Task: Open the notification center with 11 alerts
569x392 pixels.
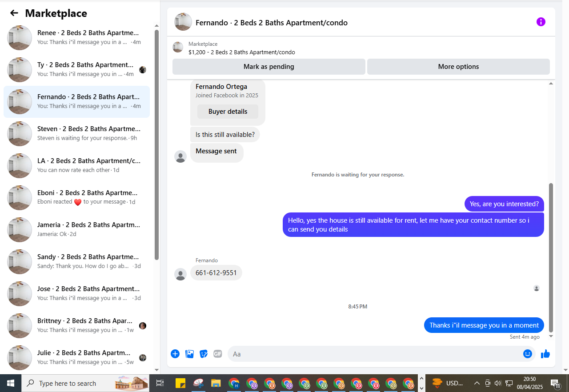Action: coord(555,383)
